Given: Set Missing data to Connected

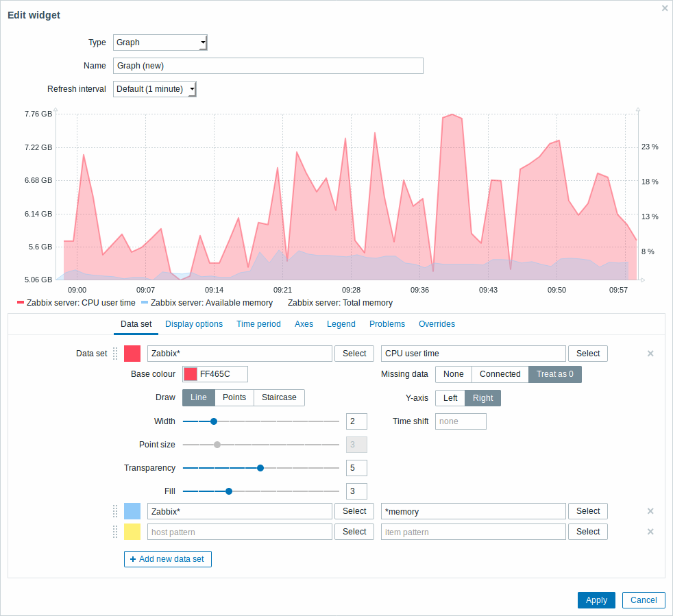Looking at the screenshot, I should pos(500,374).
